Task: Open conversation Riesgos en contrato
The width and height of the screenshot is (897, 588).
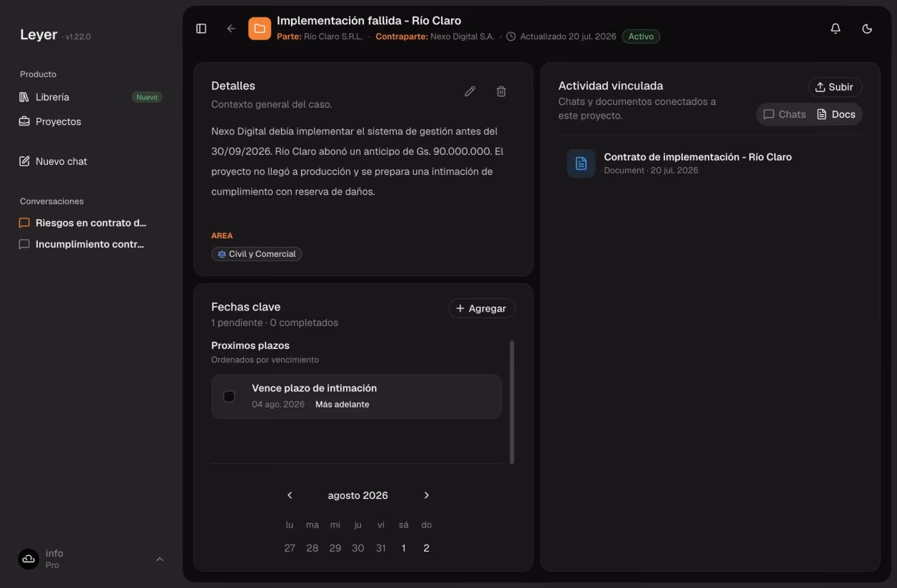Action: point(91,223)
